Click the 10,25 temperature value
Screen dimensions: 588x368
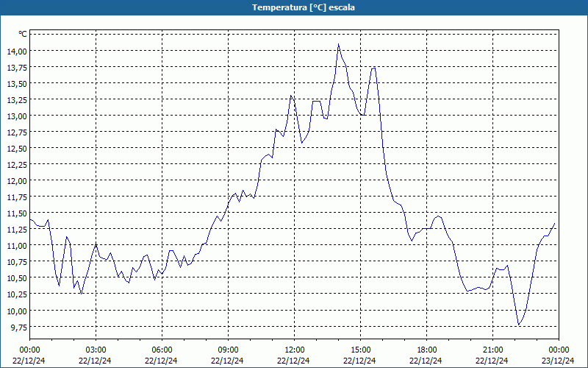[x=17, y=294]
